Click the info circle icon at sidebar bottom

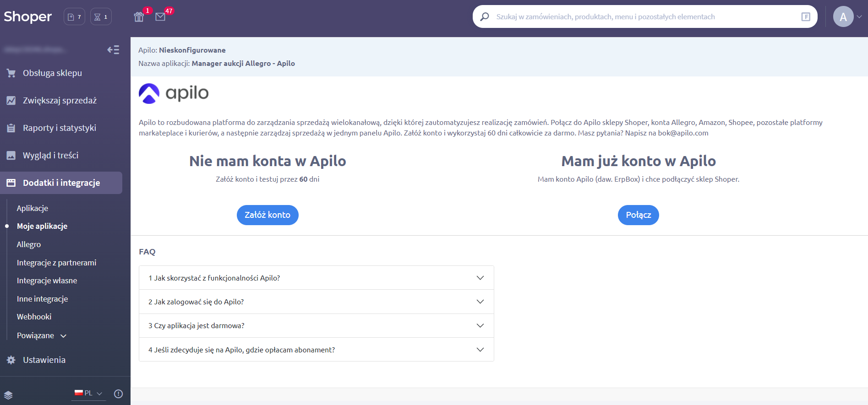click(x=118, y=394)
